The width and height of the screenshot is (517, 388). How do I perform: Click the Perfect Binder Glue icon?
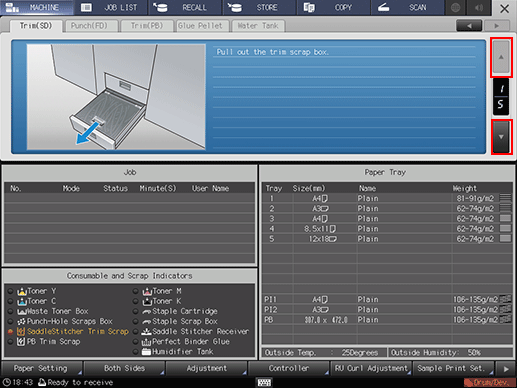click(x=146, y=342)
